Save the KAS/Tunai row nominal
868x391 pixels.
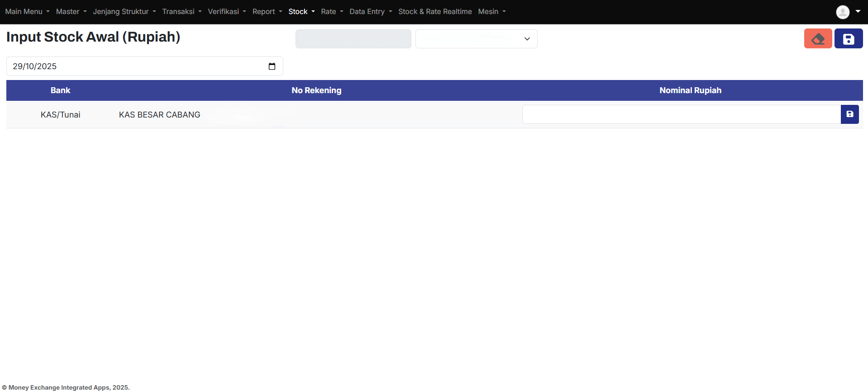(849, 114)
